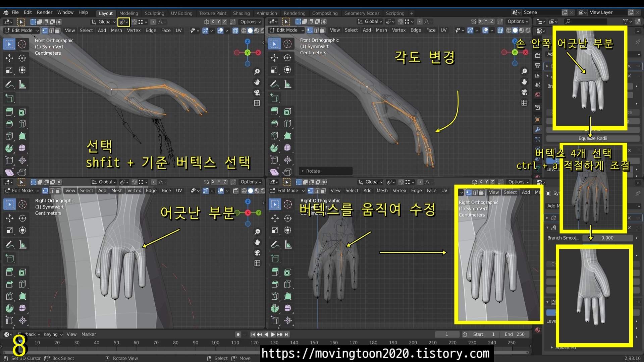Open the Output properties tab
The image size is (644, 362).
point(538,65)
